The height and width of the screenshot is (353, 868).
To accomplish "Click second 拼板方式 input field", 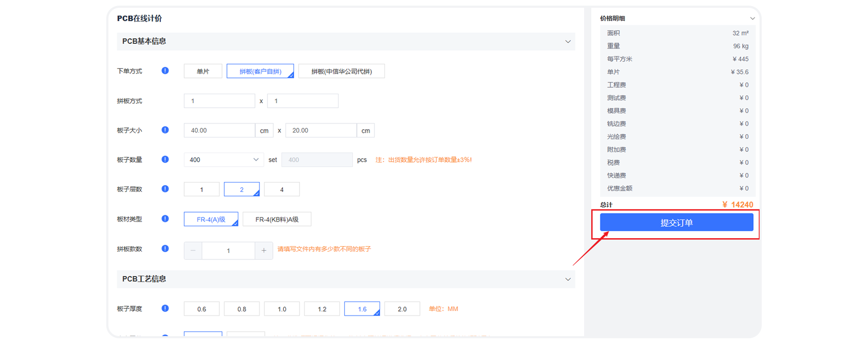I will [x=302, y=101].
